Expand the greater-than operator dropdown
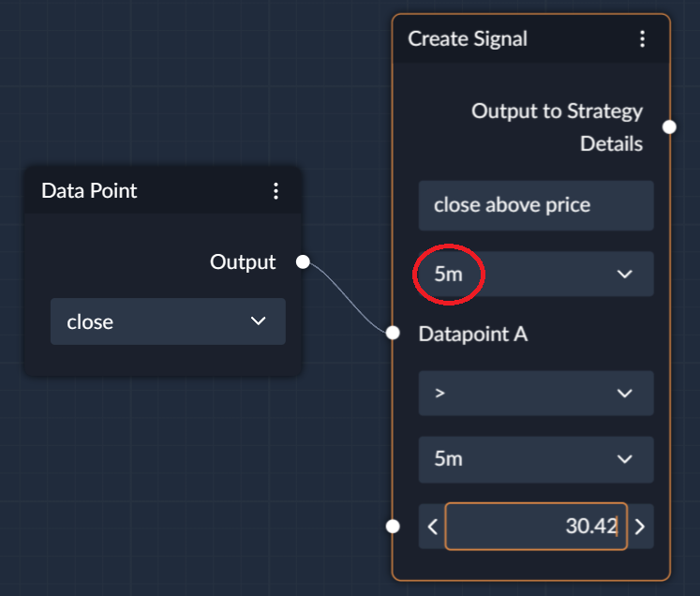 tap(536, 393)
